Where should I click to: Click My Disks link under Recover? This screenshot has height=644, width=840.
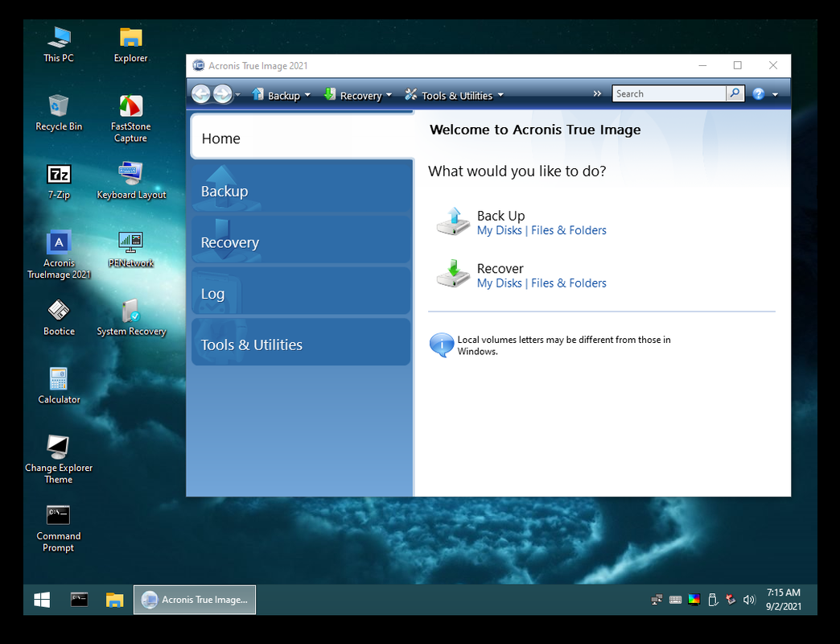click(x=500, y=283)
